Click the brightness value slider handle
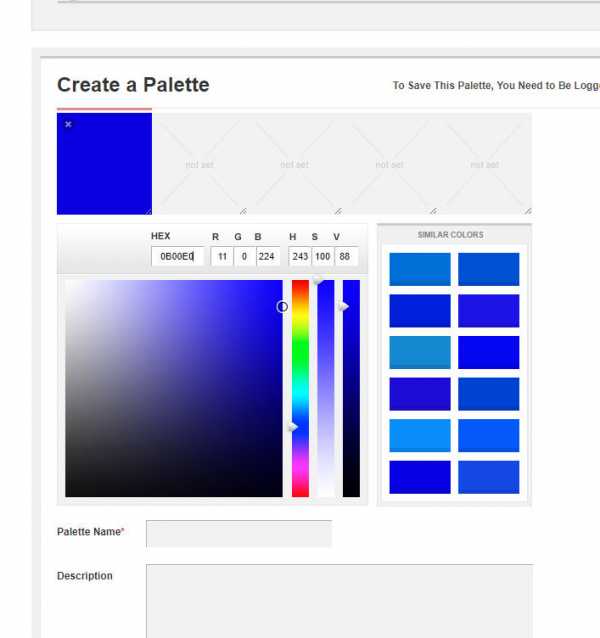 [344, 306]
